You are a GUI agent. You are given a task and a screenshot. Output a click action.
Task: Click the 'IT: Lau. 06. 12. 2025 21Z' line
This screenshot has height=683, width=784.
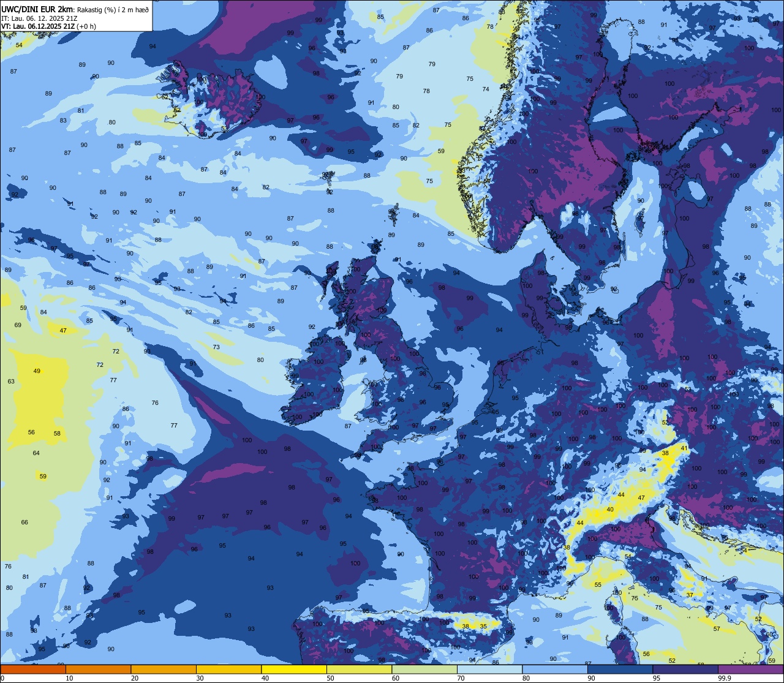tap(40, 18)
